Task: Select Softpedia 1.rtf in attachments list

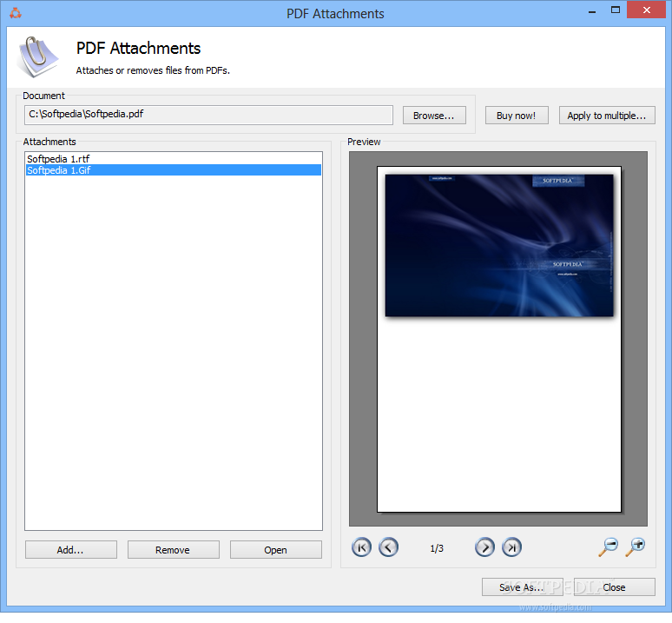Action: point(173,159)
